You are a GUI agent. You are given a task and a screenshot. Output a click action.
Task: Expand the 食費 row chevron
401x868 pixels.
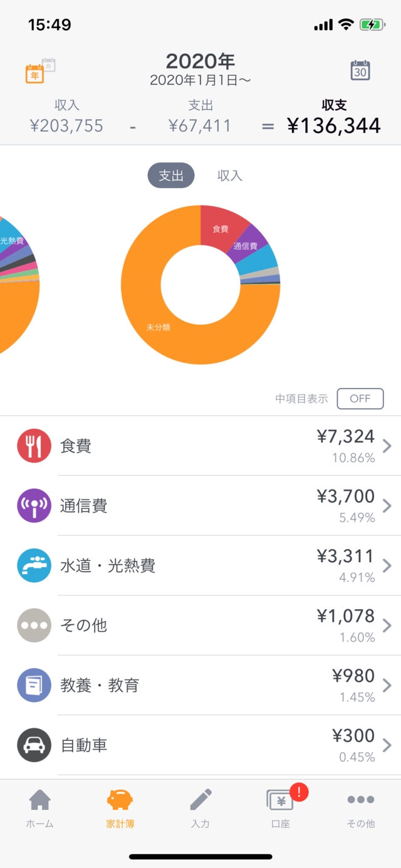(x=387, y=446)
